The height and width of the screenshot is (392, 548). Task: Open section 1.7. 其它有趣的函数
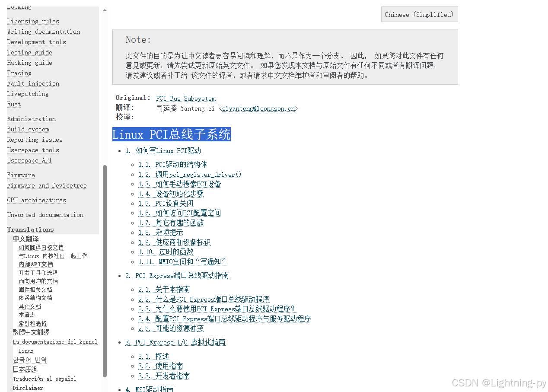(171, 223)
